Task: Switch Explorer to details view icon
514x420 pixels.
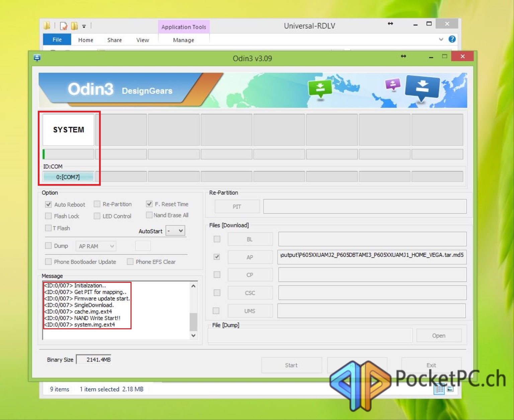Action: (x=439, y=389)
